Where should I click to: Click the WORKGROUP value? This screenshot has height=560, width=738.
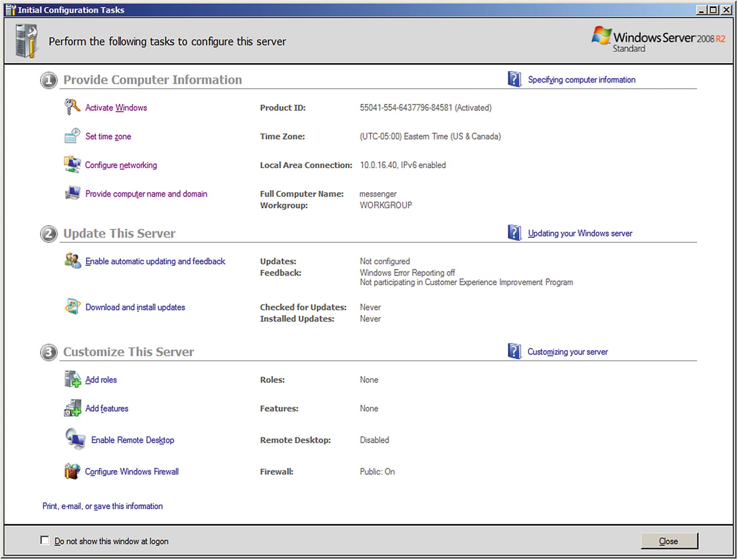[x=386, y=205]
